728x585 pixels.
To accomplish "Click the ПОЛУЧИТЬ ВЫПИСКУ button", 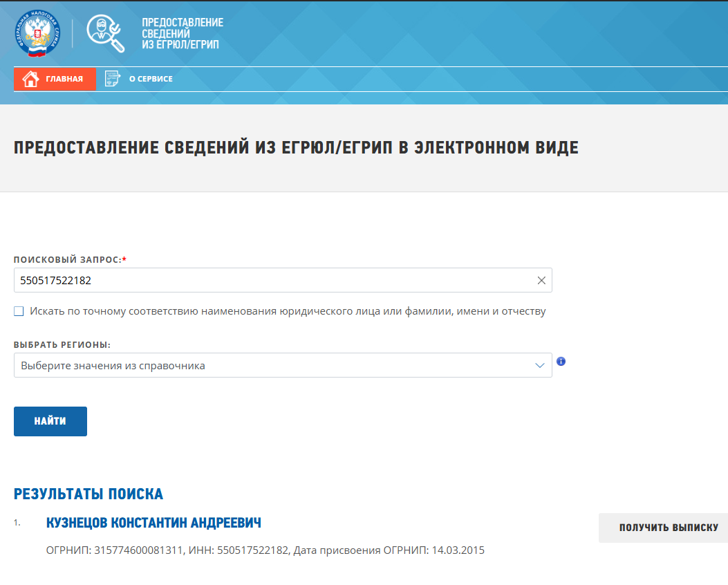I will click(x=664, y=528).
